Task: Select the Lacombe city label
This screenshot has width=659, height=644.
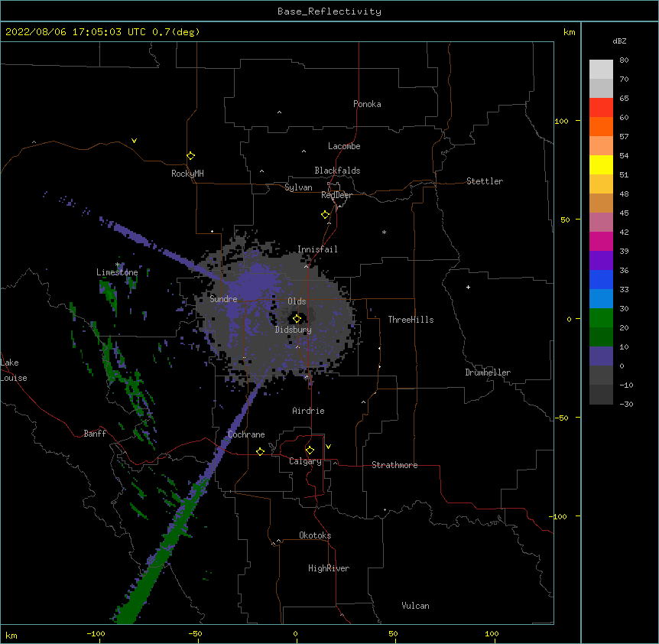Action: (344, 146)
